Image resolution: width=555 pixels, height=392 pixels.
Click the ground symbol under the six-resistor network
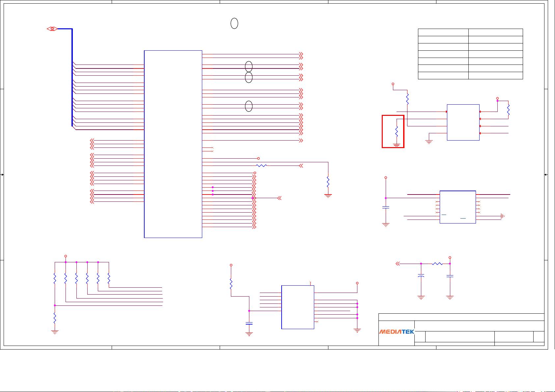pos(55,332)
